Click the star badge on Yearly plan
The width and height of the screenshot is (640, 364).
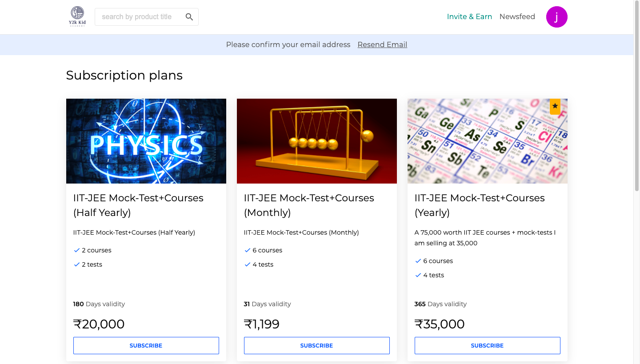click(555, 106)
